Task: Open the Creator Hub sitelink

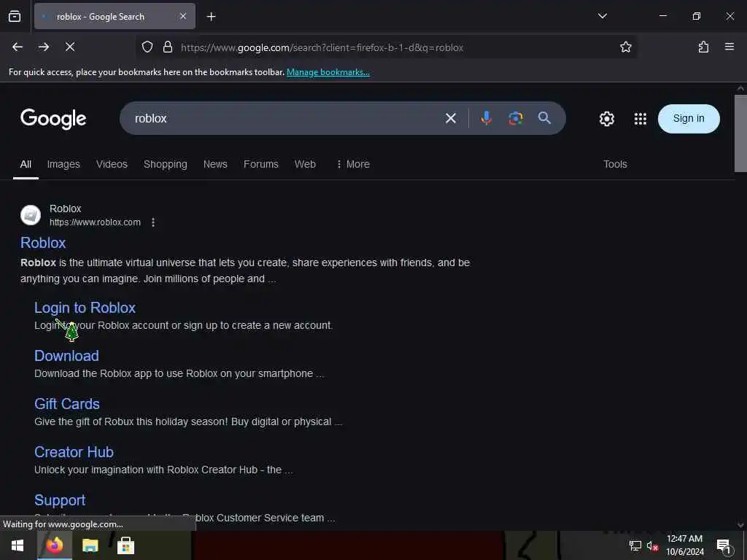Action: coord(74,452)
